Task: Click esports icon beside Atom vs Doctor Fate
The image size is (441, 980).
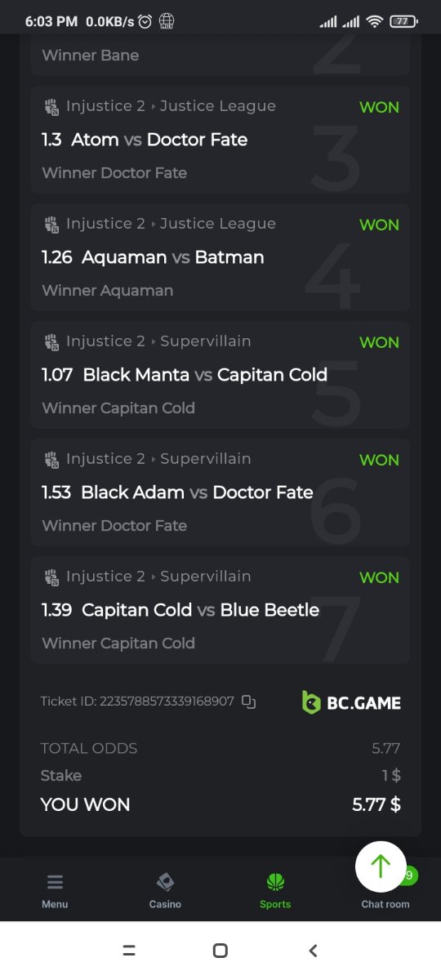Action: point(51,106)
